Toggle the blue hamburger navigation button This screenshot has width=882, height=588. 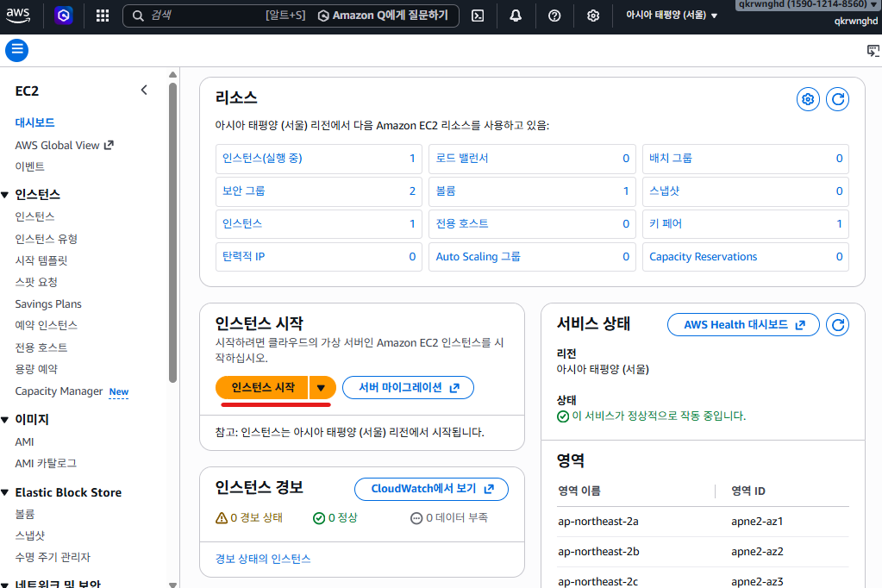click(17, 51)
